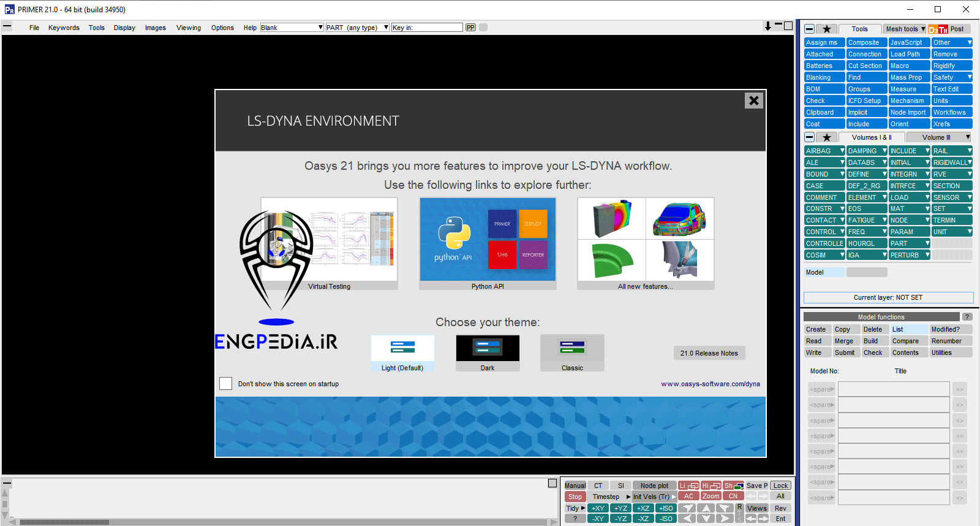980x526 pixels.
Task: Set the +XY view
Action: 598,508
